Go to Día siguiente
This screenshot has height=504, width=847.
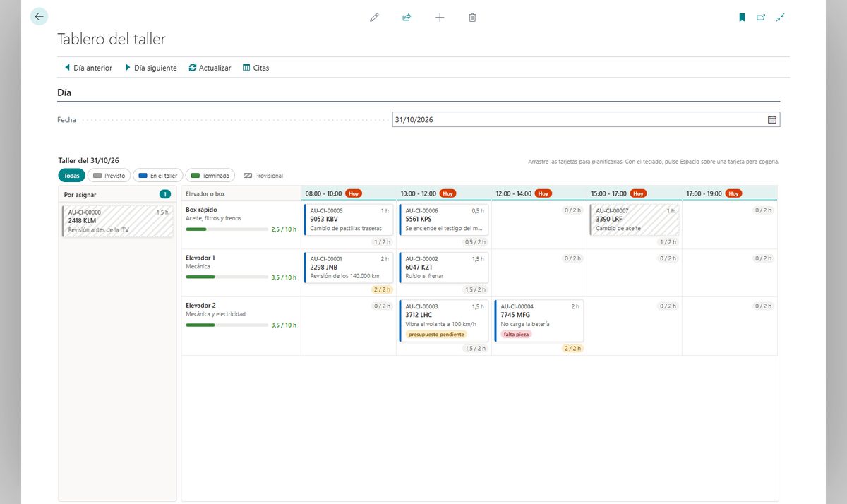151,68
